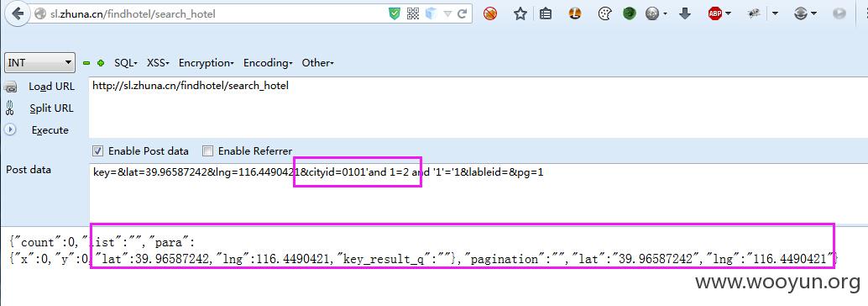Screen dimensions: 868x306
Task: Open the cookie manager extension icon
Action: [604, 13]
